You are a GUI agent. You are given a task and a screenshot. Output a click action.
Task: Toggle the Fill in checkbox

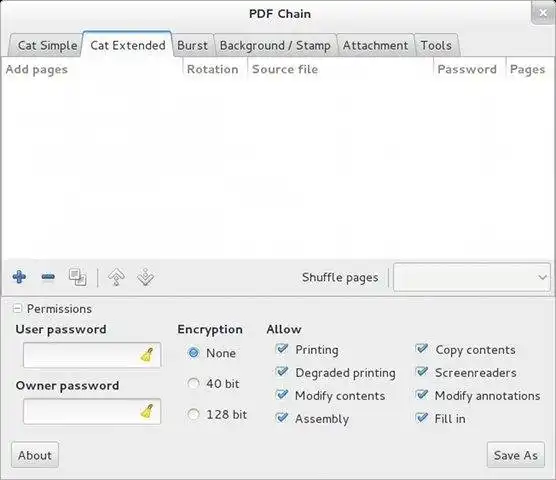coord(422,418)
